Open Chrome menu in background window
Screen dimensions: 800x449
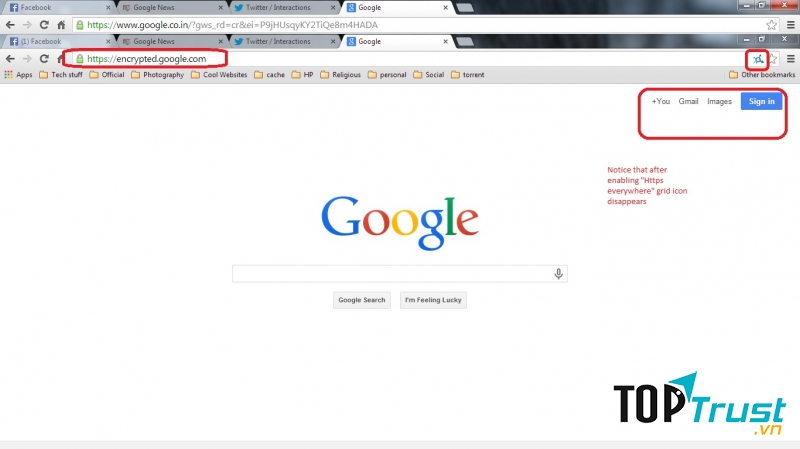[x=791, y=24]
